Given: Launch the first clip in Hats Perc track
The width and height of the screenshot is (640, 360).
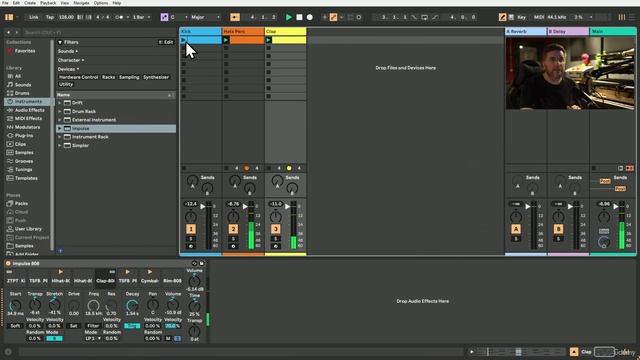Looking at the screenshot, I should click(226, 40).
